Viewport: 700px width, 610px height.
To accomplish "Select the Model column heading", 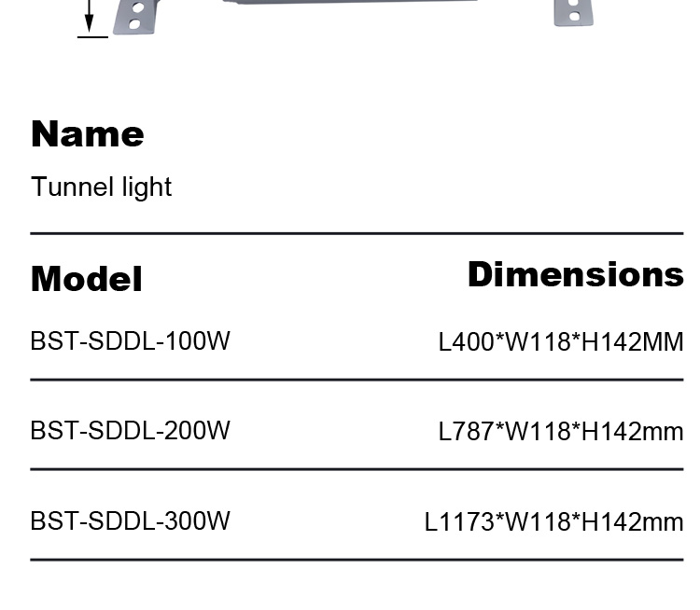I will pyautogui.click(x=87, y=278).
